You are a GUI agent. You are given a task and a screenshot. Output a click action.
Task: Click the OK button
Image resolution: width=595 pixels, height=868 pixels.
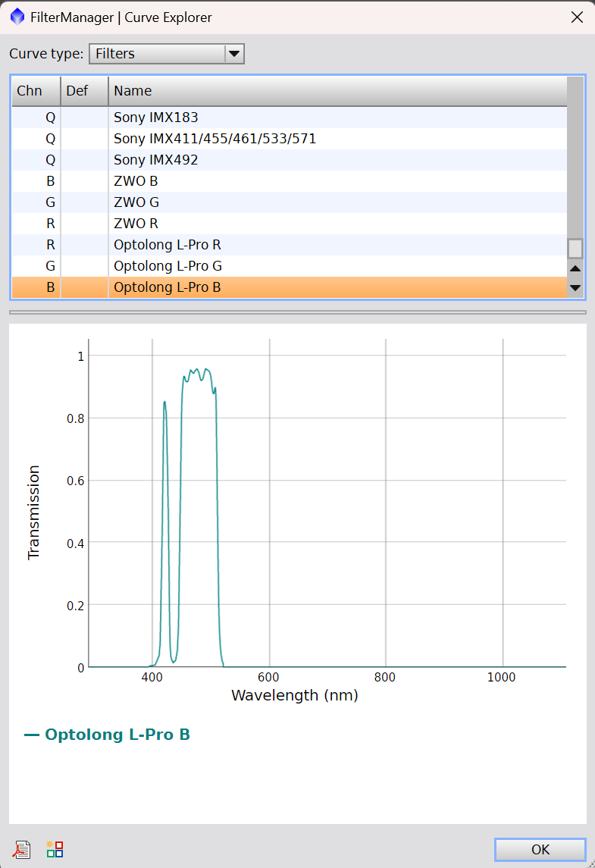coord(540,849)
